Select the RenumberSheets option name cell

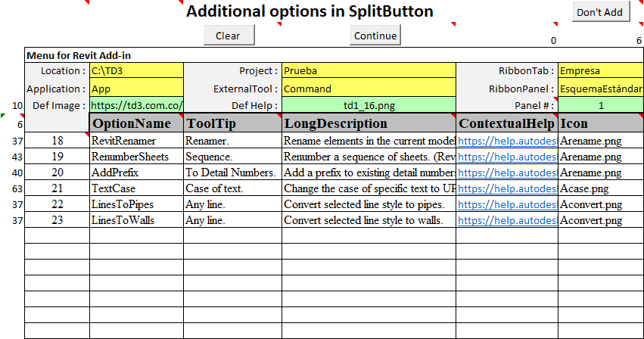(x=136, y=157)
